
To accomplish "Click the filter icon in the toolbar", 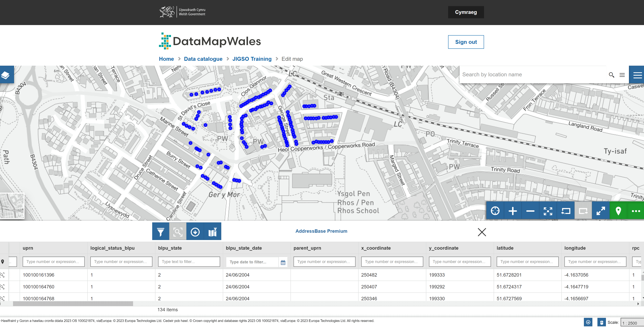I will coord(161,232).
